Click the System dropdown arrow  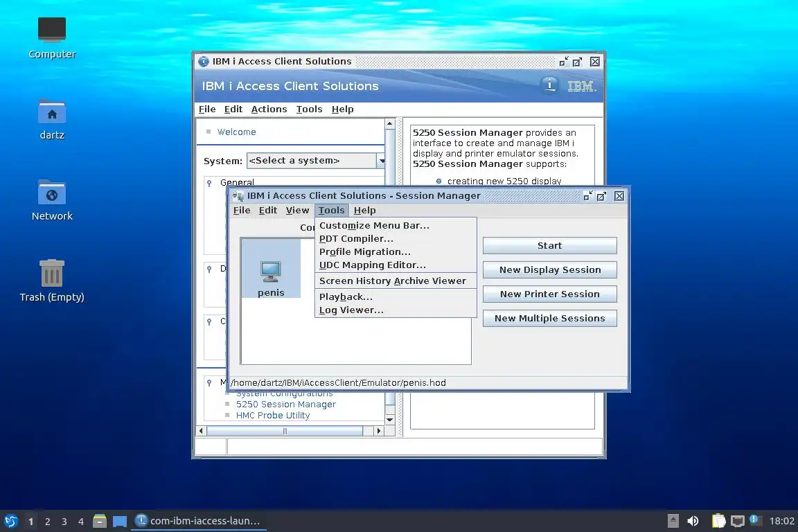pyautogui.click(x=381, y=161)
